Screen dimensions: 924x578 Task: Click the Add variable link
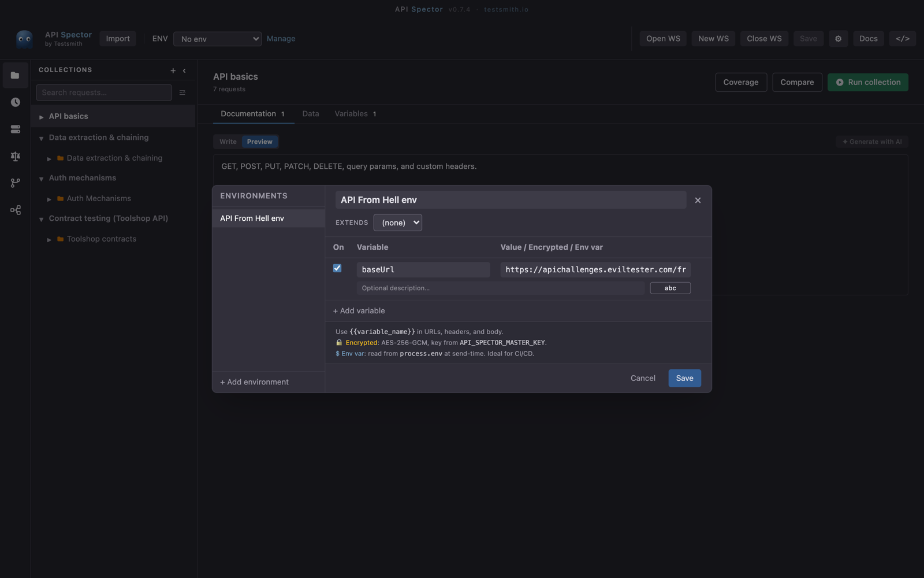[359, 311]
